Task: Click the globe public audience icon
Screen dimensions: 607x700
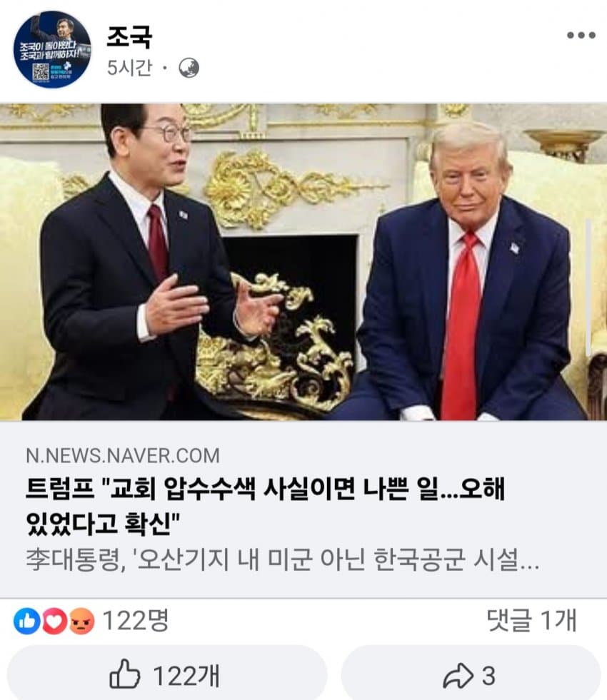Action: [189, 69]
